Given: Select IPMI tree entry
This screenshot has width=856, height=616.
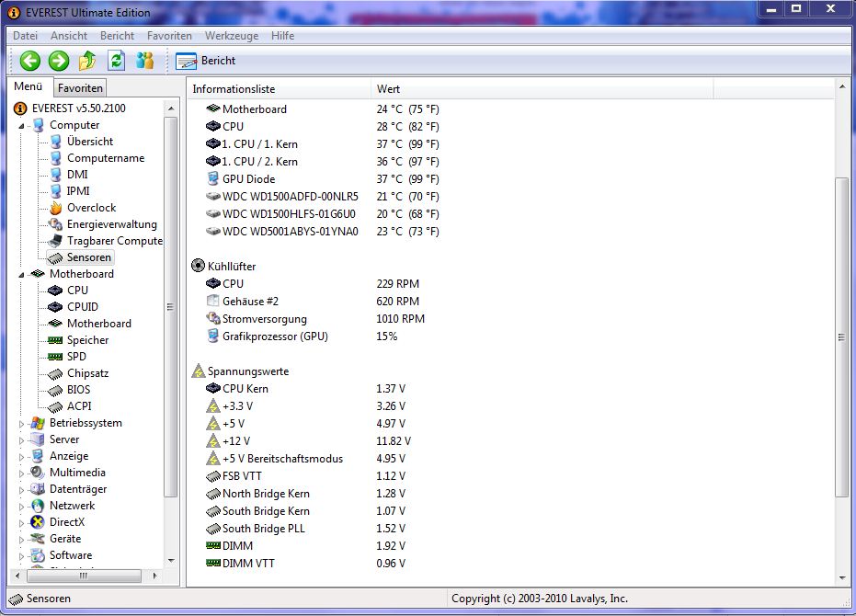Looking at the screenshot, I should tap(78, 190).
